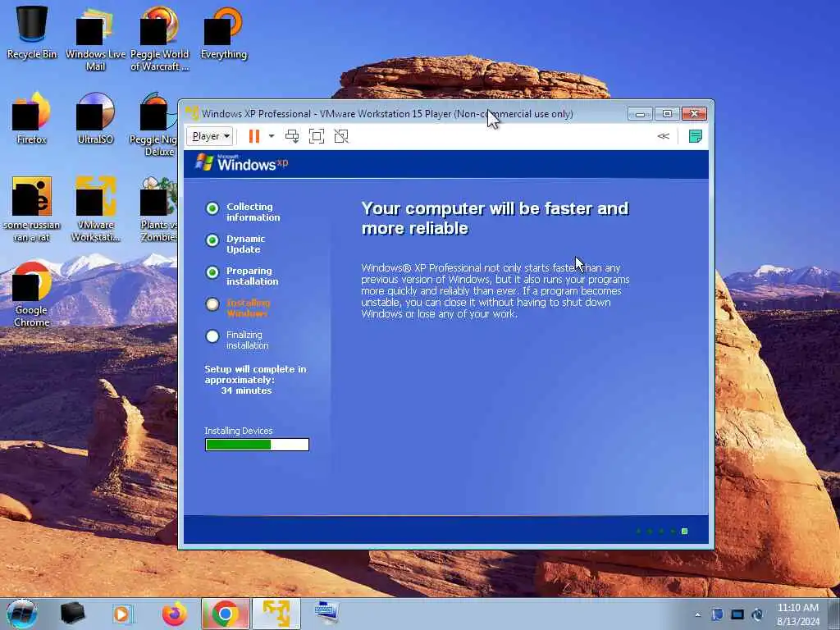Pause the virtual machine
This screenshot has width=840, height=630.
click(254, 136)
